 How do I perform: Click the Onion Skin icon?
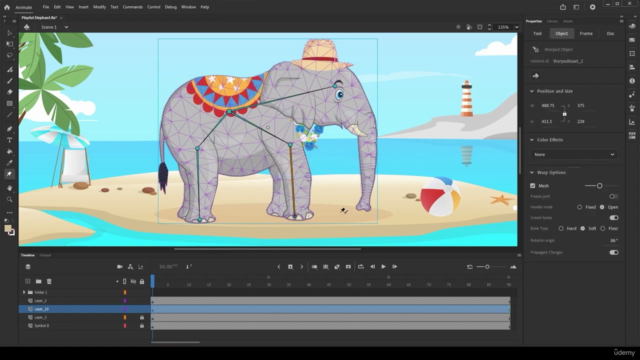[314, 267]
